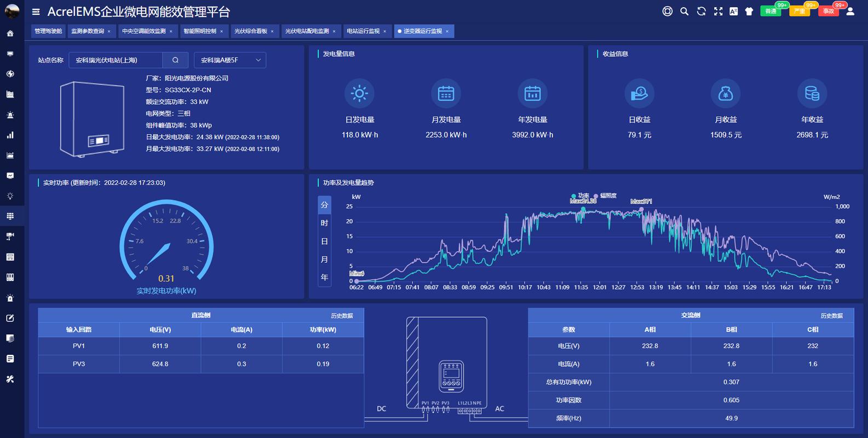Image resolution: width=868 pixels, height=438 pixels.
Task: Open the alarm siren sidebar icon
Action: [10, 115]
